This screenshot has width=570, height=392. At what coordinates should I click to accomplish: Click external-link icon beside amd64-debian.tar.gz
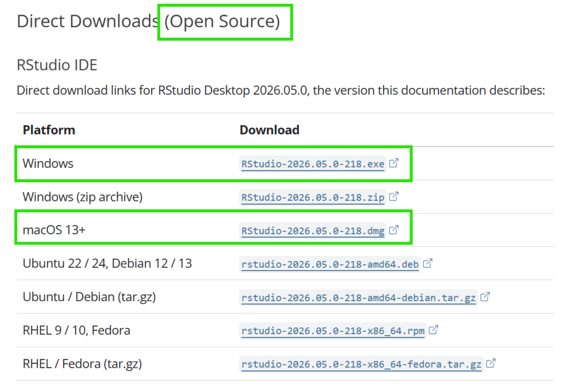click(485, 297)
